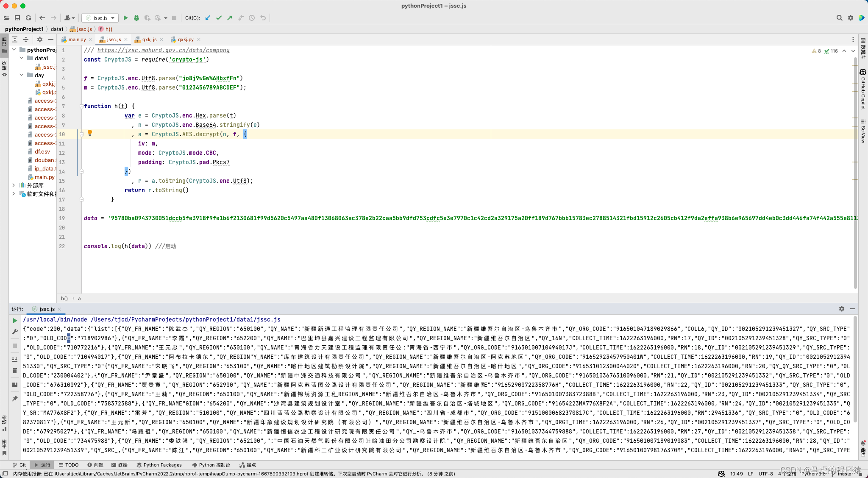Rollback changes with the undo arrow
Screen dimensions: 868x478
pyautogui.click(x=263, y=18)
